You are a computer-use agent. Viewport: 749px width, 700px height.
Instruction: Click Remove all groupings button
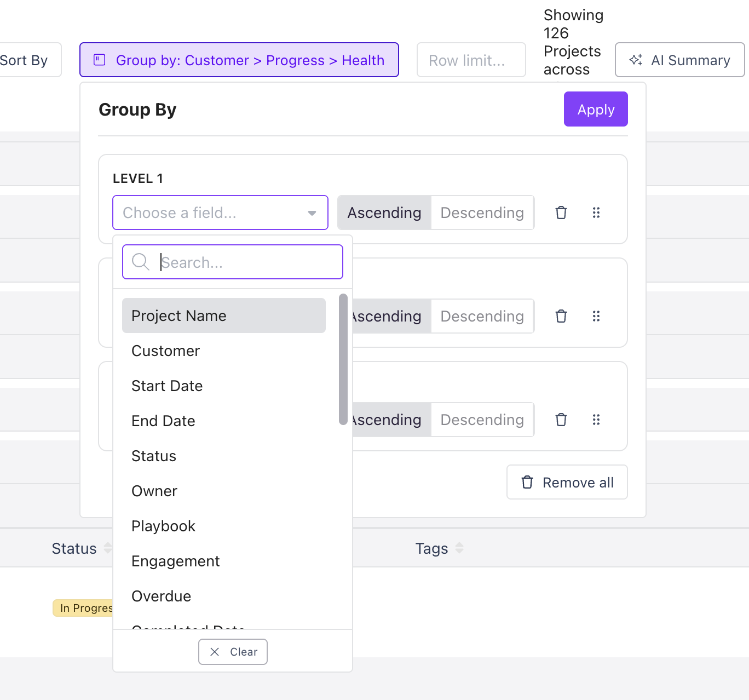(567, 483)
